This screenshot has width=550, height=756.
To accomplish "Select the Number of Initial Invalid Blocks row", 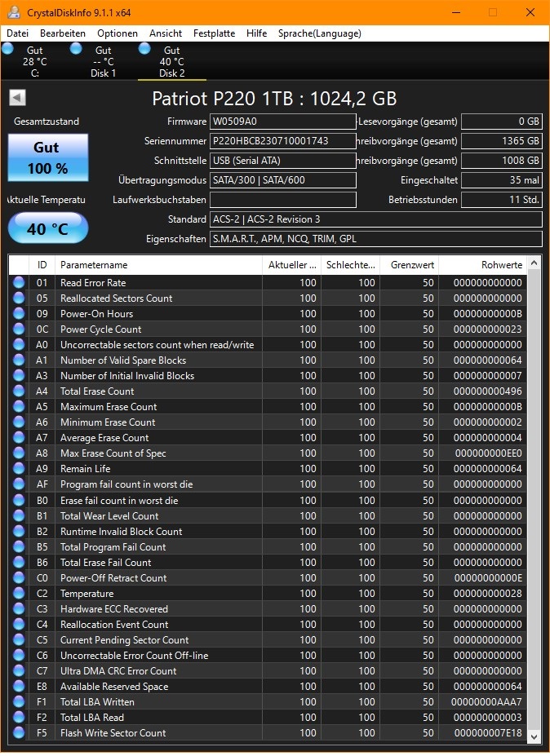I will (268, 376).
